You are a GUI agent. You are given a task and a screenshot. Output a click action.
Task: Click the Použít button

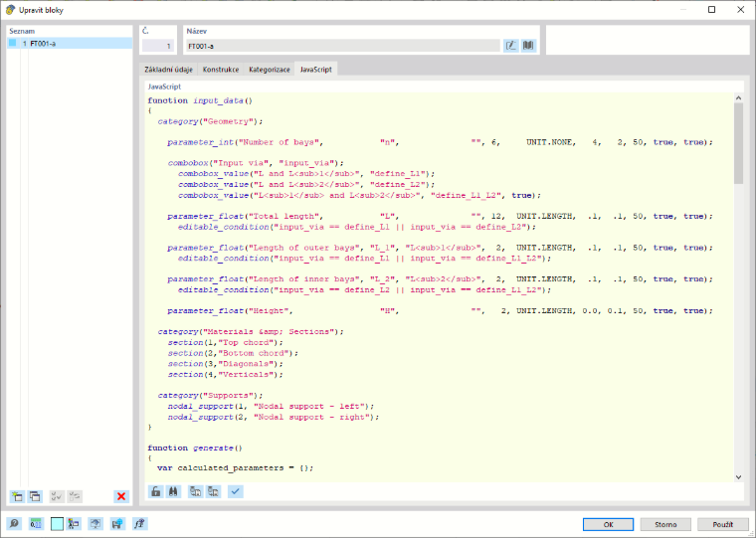[723, 524]
